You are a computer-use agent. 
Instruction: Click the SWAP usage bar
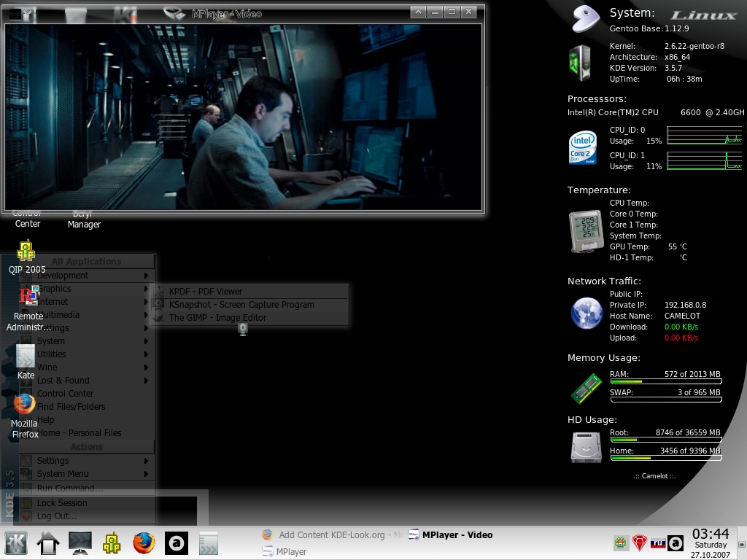[x=666, y=400]
